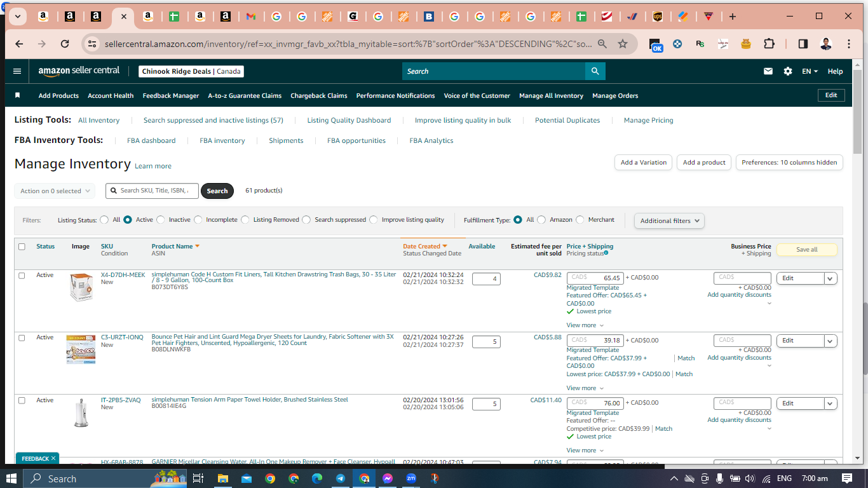Open the Listing Quality Dashboard link
This screenshot has width=868, height=488.
pyautogui.click(x=349, y=120)
